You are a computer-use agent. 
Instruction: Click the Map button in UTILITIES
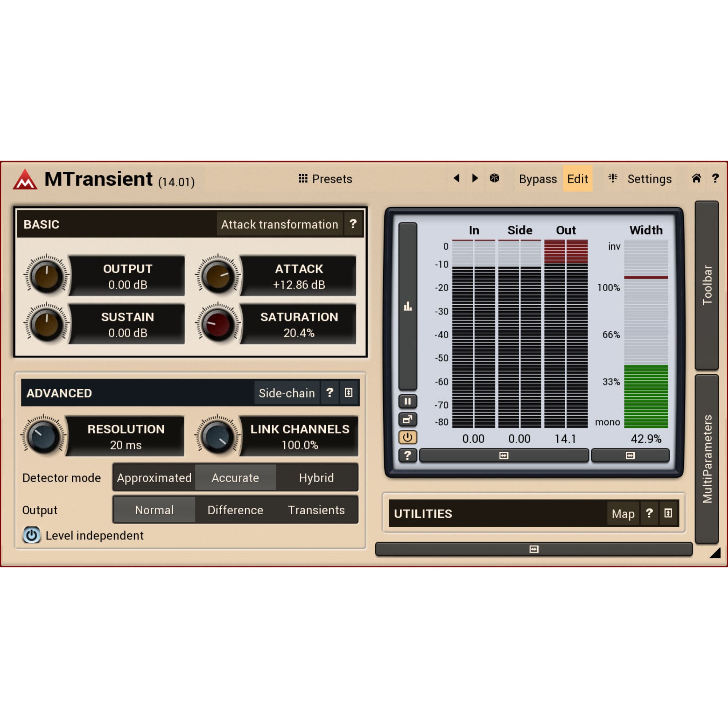[x=623, y=514]
